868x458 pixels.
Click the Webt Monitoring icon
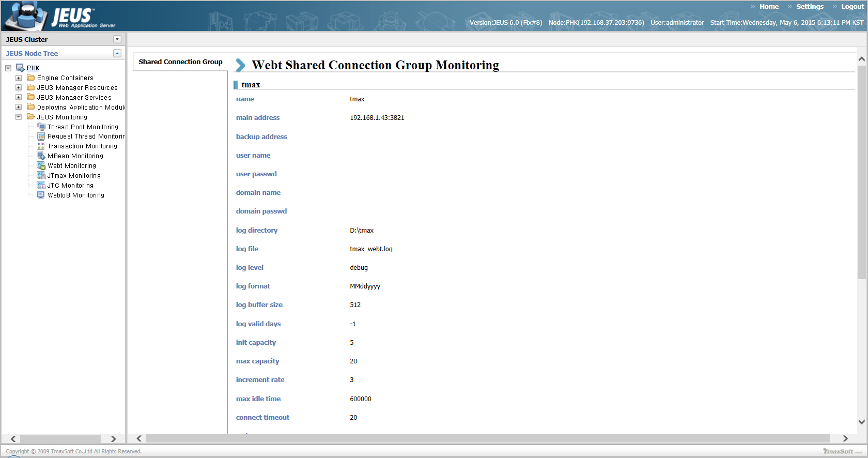tap(41, 166)
